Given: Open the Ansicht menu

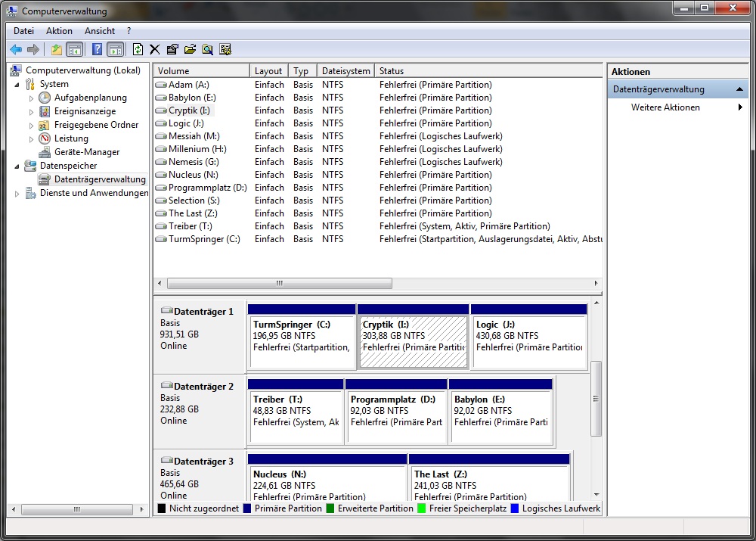Looking at the screenshot, I should click(x=100, y=31).
